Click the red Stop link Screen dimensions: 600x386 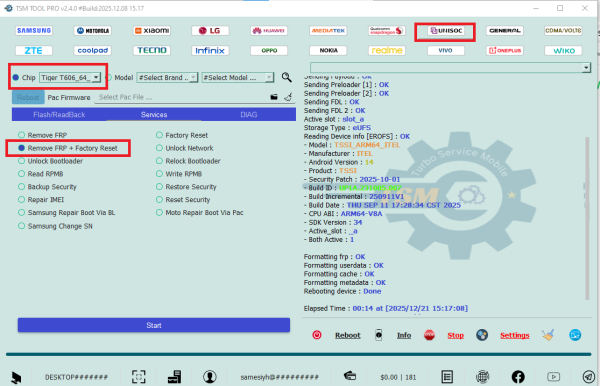[455, 335]
